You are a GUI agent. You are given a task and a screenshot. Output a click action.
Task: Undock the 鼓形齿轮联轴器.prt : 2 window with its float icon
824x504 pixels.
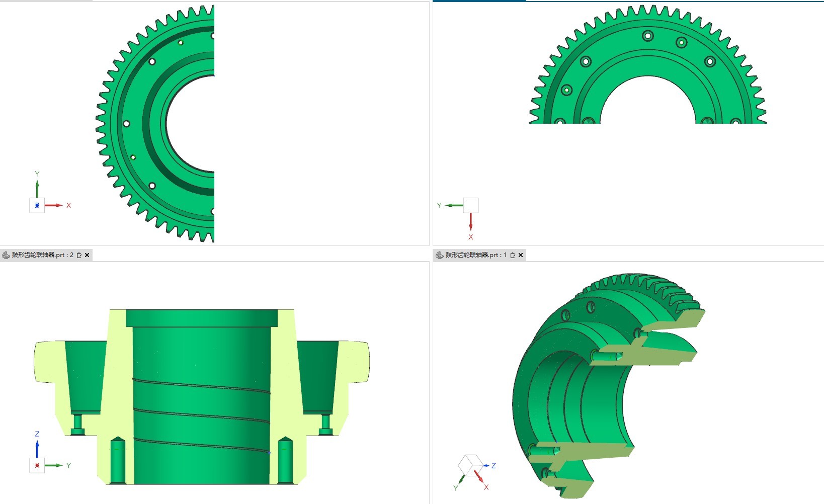79,255
